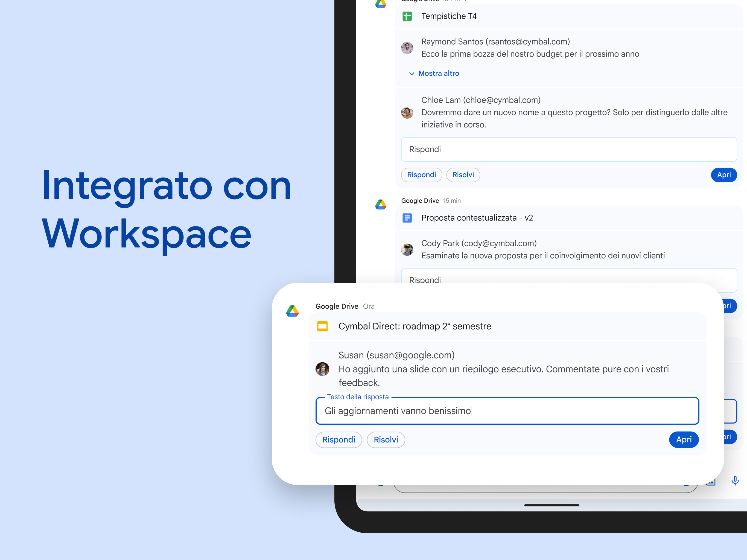Click the Google Drive logo in the popup card
The image size is (747, 560).
(x=293, y=311)
